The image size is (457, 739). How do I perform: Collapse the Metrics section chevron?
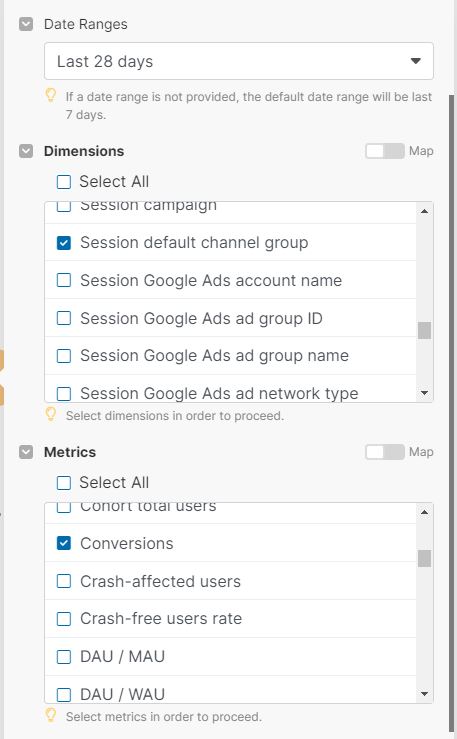(x=26, y=452)
